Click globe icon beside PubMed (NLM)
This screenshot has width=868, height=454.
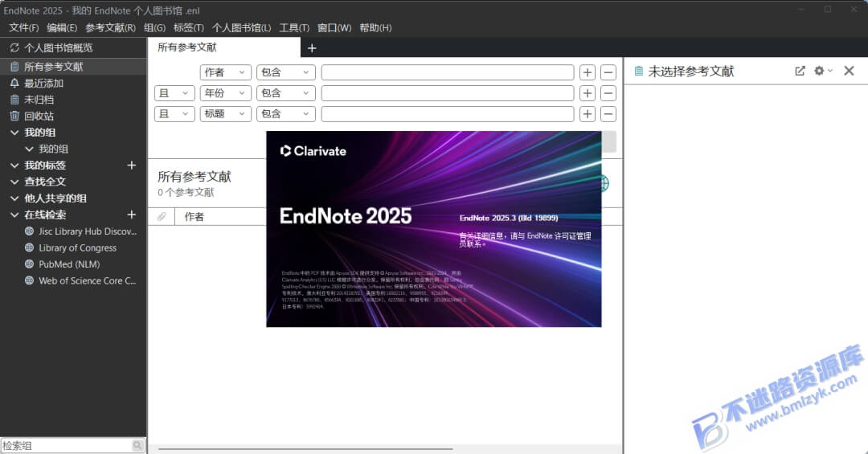click(30, 264)
